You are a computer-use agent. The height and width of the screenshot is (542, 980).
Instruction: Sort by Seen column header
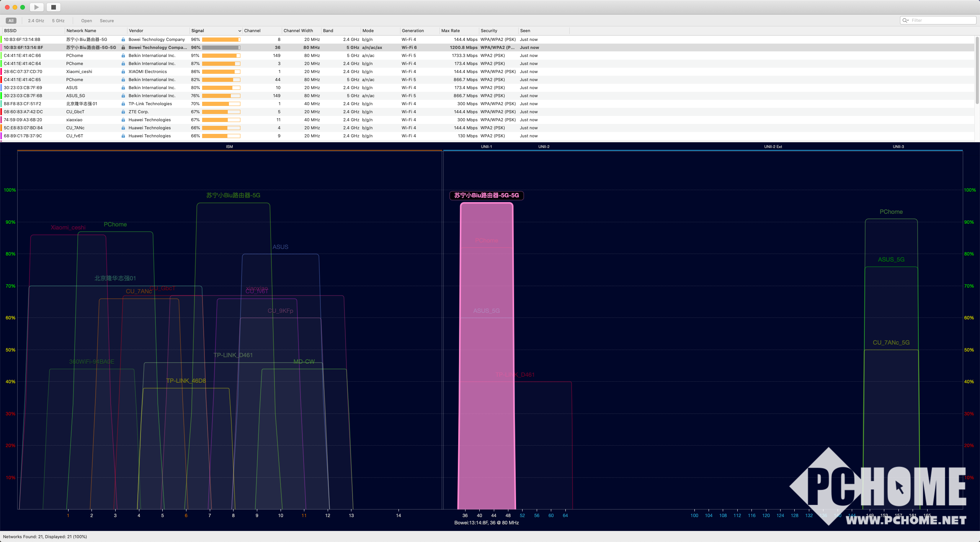544,31
